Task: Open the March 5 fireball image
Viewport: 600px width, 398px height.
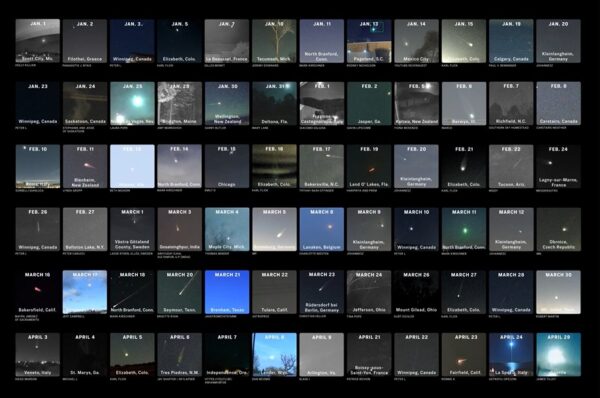Action: 274,229
